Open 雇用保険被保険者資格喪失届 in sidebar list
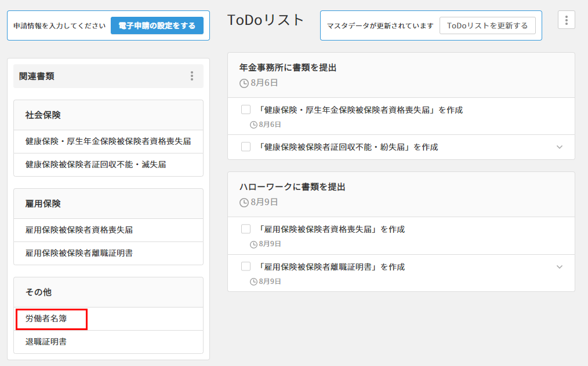Viewport: 588px width, 366px height. (79, 230)
